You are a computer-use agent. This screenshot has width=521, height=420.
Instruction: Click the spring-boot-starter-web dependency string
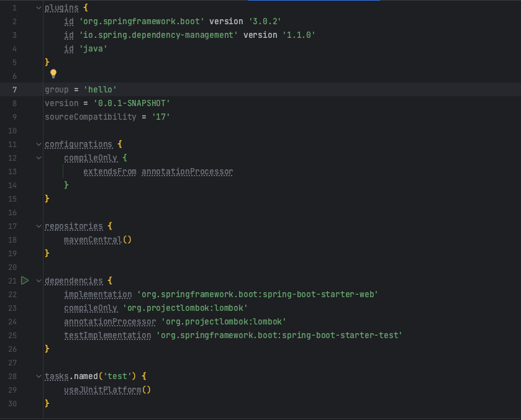(258, 294)
